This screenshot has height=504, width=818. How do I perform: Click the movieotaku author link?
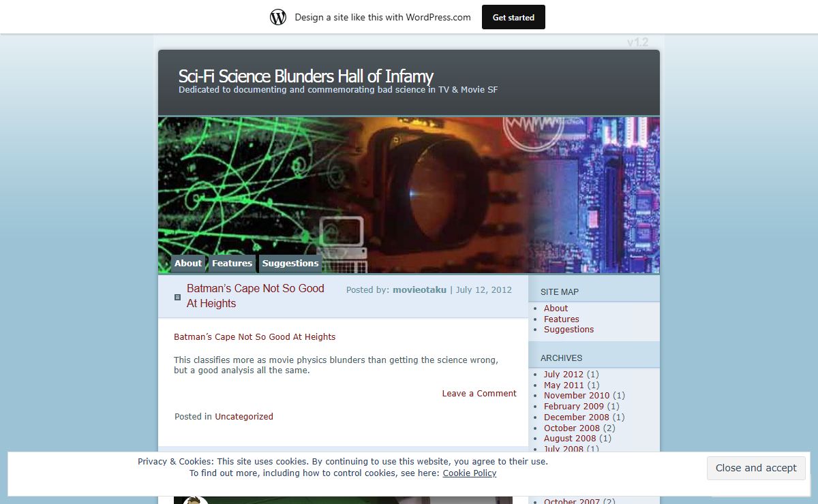419,289
